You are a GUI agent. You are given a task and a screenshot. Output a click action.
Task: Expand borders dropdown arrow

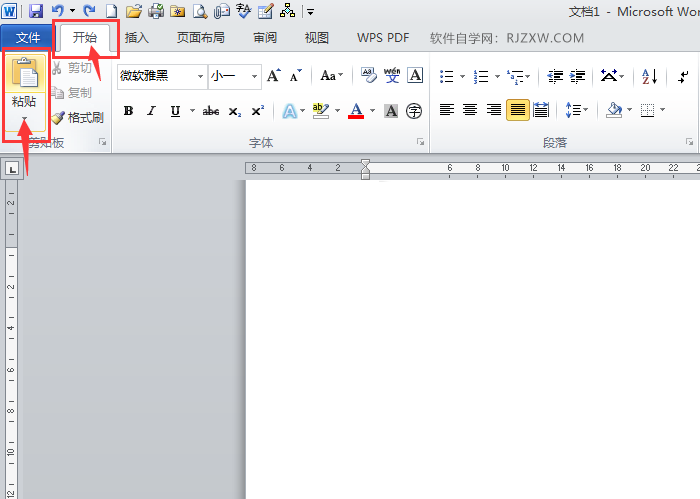tap(662, 110)
